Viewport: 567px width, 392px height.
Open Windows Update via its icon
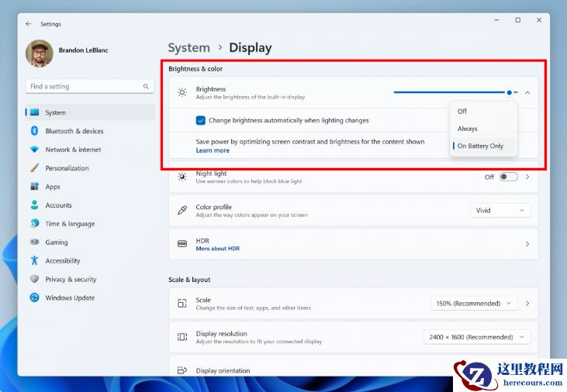tap(34, 298)
